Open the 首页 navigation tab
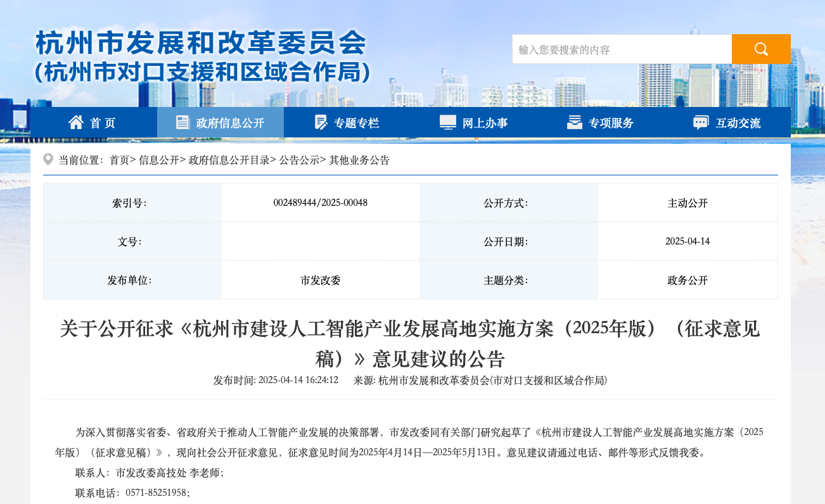The width and height of the screenshot is (825, 504). tap(94, 122)
